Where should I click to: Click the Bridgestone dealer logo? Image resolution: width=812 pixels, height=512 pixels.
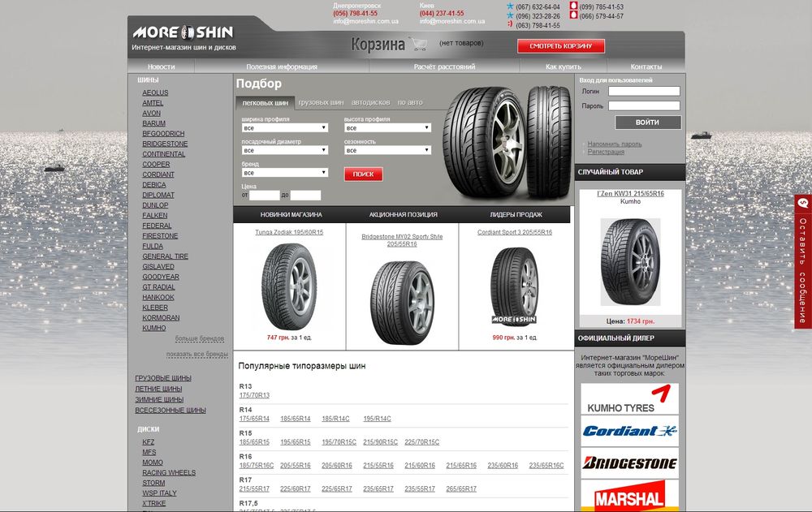[629, 463]
